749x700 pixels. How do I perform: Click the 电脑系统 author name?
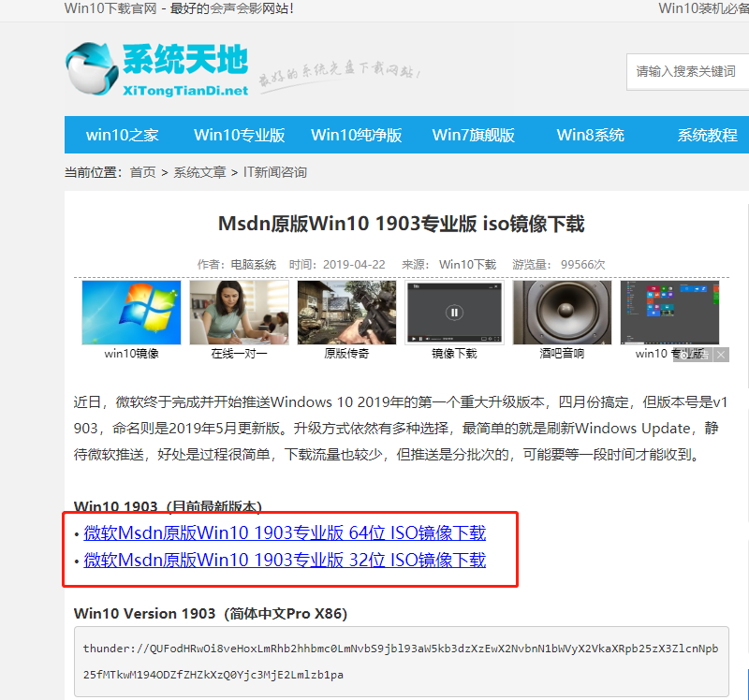[x=253, y=265]
